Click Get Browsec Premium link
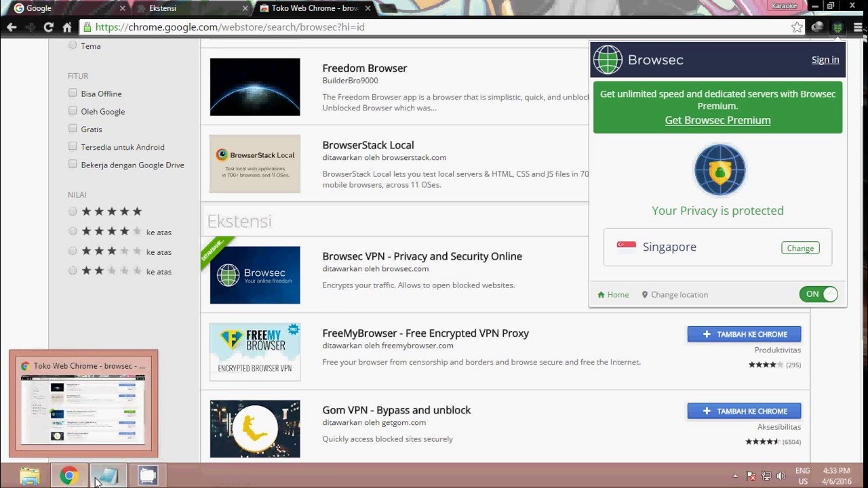 [717, 120]
